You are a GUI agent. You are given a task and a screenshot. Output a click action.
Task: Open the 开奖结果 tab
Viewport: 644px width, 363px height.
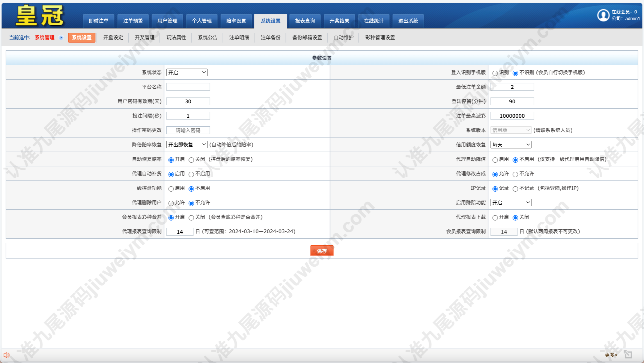pos(339,21)
